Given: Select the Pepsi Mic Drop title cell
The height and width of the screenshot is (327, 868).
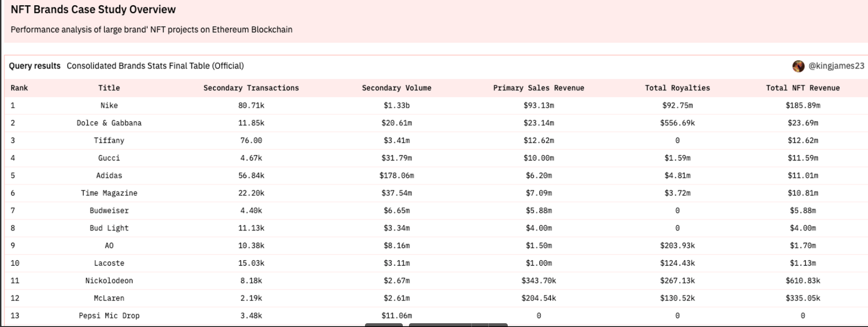Looking at the screenshot, I should click(109, 316).
